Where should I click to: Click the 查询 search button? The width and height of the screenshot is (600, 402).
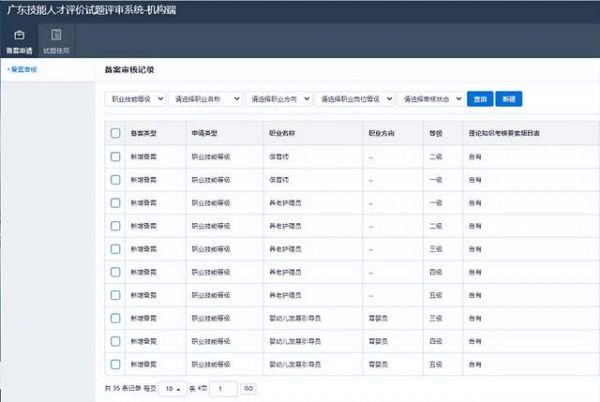click(x=480, y=99)
